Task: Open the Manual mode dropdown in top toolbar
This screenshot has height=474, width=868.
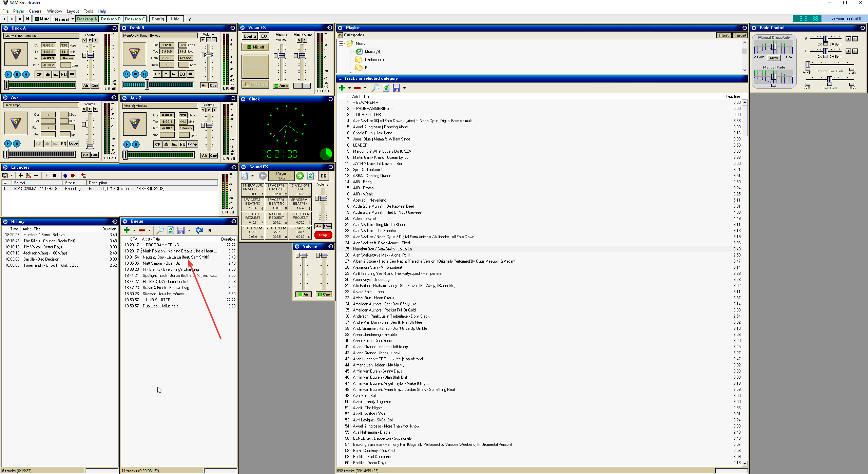Action: pyautogui.click(x=73, y=19)
